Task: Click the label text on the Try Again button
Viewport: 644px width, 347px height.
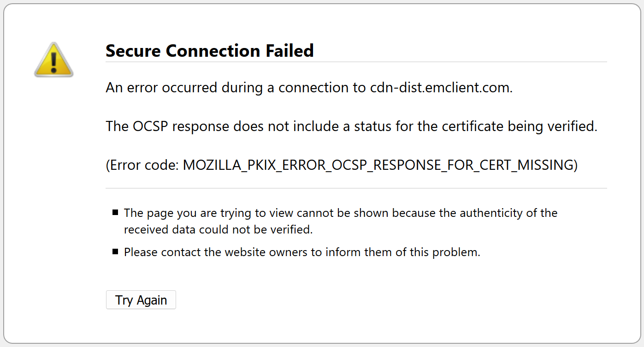Action: 141,300
